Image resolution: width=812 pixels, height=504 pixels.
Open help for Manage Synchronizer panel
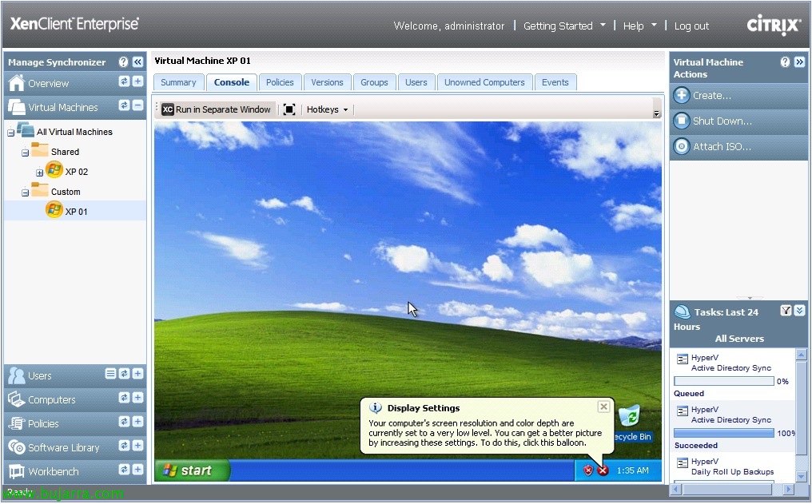123,62
